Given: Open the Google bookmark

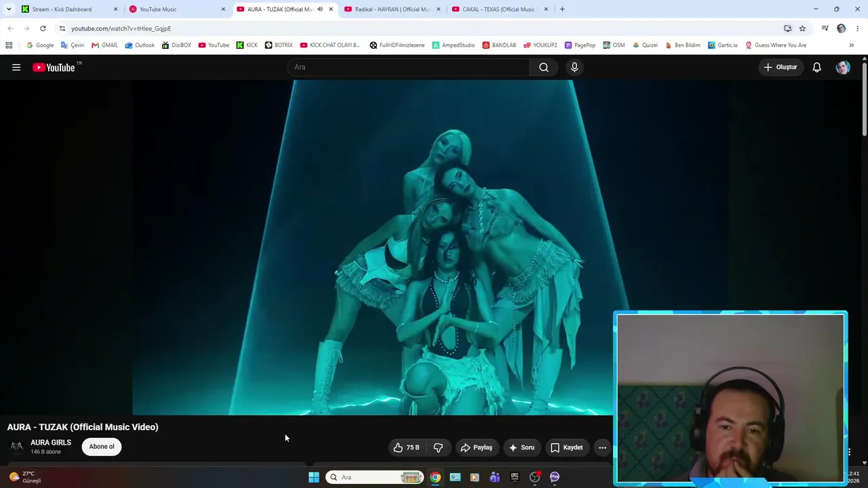Looking at the screenshot, I should 40,45.
